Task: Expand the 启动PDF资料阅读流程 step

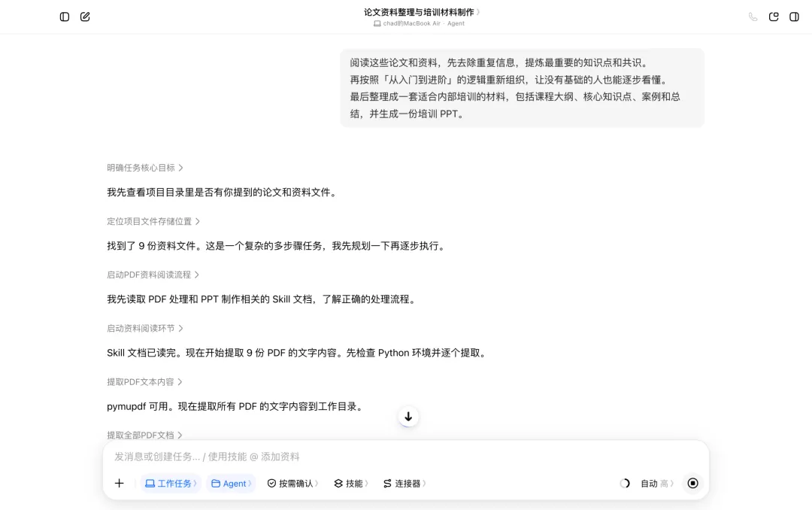Action: pos(153,275)
